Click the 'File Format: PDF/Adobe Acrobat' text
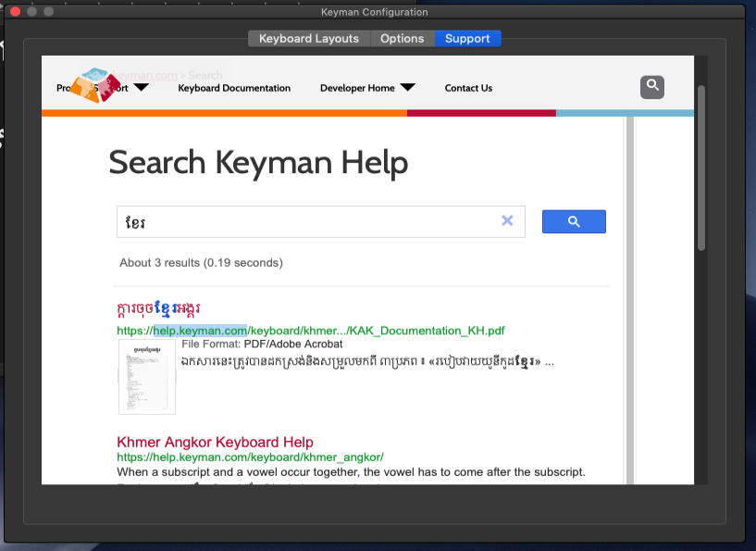The width and height of the screenshot is (756, 551). (262, 344)
